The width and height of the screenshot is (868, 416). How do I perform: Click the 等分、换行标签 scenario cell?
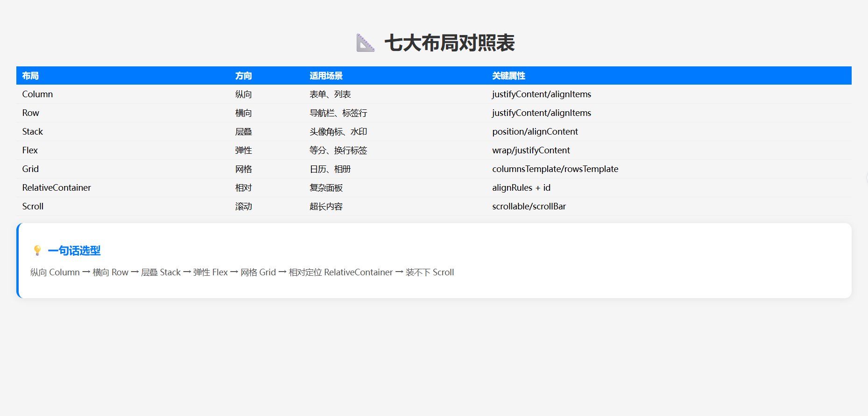[x=338, y=150]
